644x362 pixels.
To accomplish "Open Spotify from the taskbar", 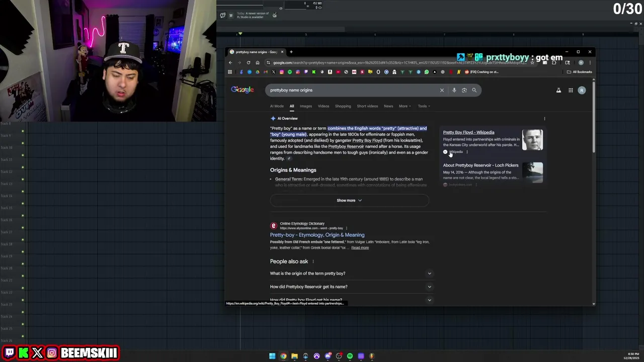I will (x=350, y=356).
